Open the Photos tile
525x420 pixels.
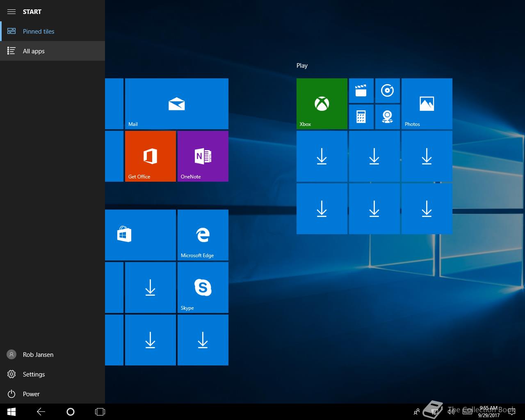click(427, 104)
